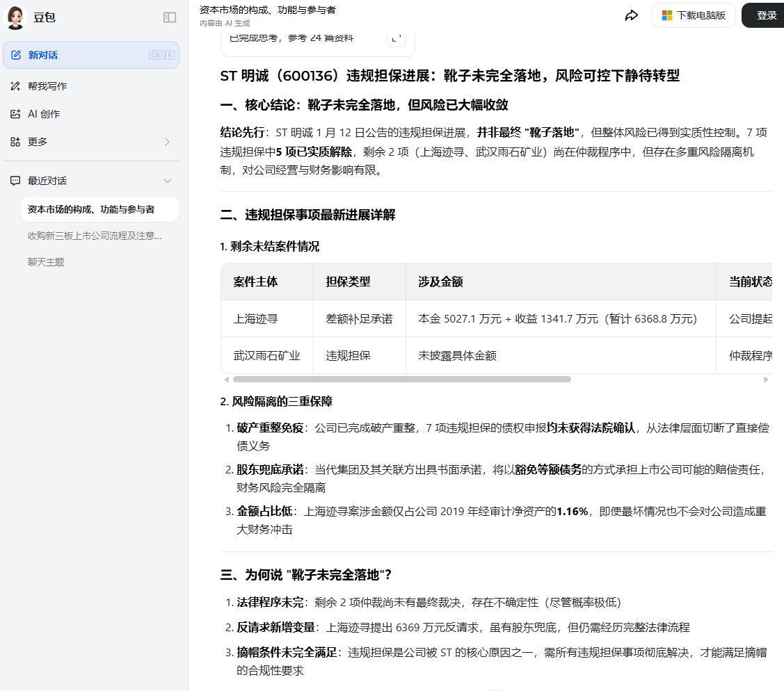Collapse the sidebar panel icon
The width and height of the screenshot is (784, 691).
(170, 17)
